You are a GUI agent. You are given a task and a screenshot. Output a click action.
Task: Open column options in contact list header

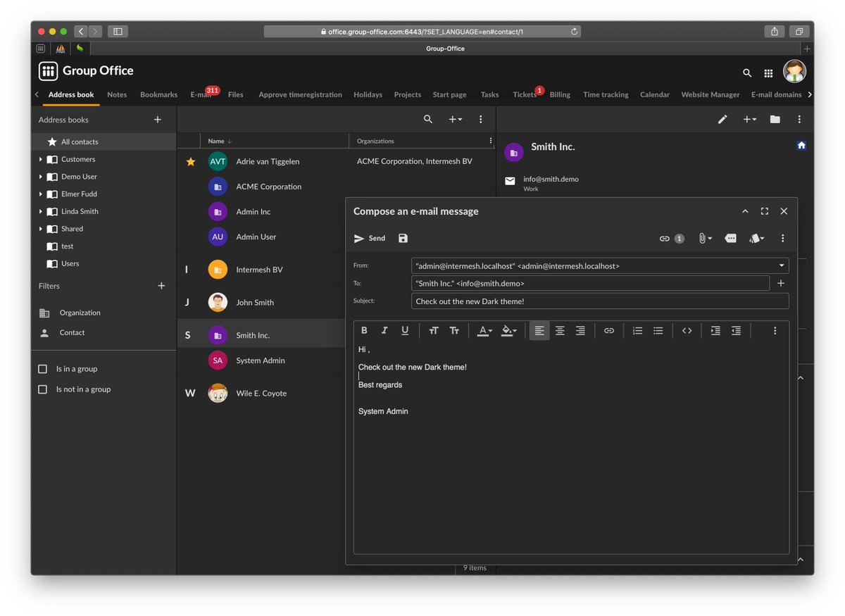(x=491, y=141)
